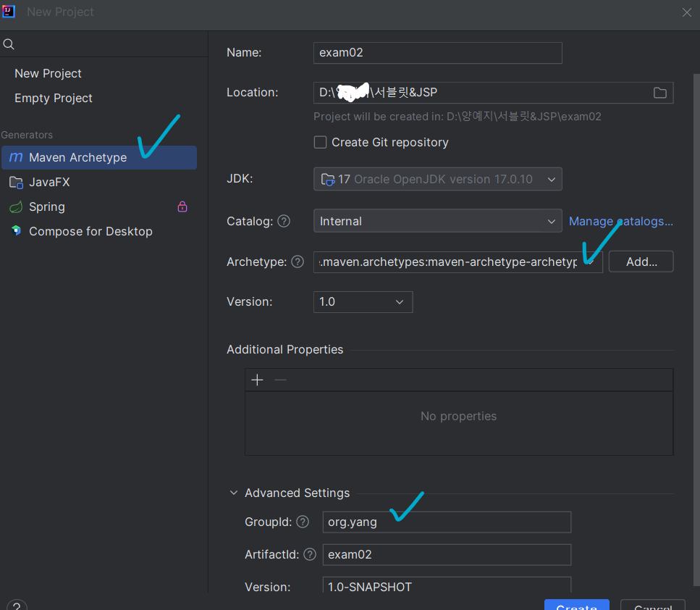Click the remove property minus icon
Viewport: 700px width, 610px height.
pyautogui.click(x=280, y=380)
